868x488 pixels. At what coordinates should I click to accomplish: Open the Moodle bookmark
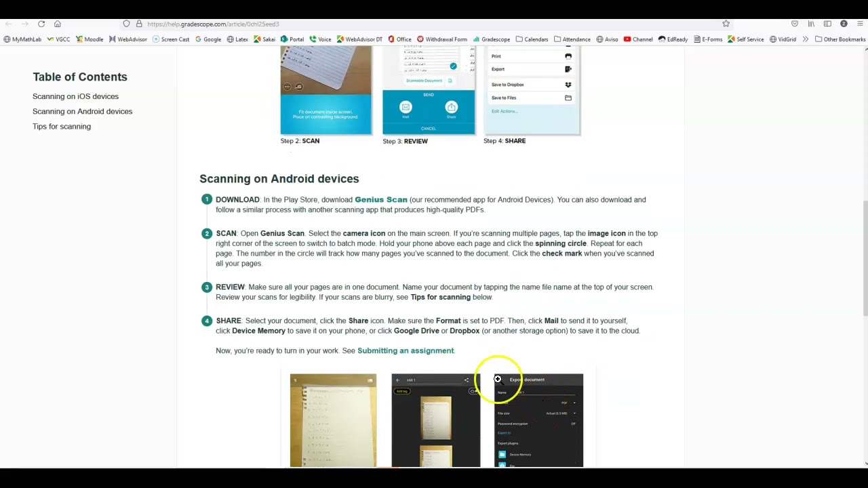tap(90, 39)
